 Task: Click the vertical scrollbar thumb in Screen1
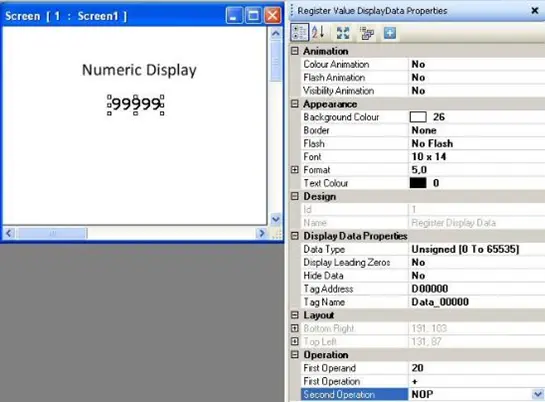click(x=276, y=60)
